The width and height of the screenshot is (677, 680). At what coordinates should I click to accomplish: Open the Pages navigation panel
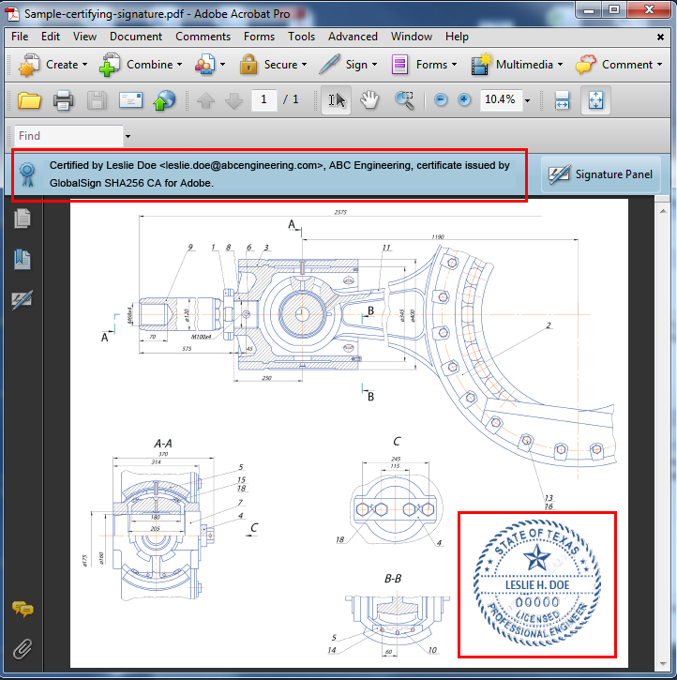tap(22, 219)
